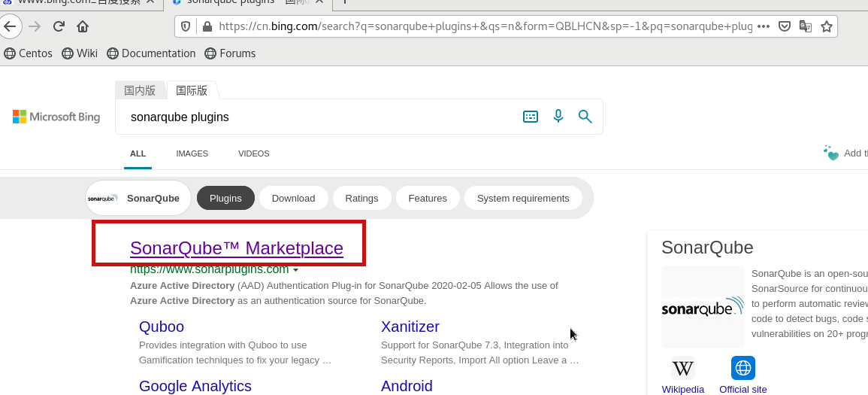Click the browser back arrow button
The height and width of the screenshot is (395, 868).
pos(10,26)
